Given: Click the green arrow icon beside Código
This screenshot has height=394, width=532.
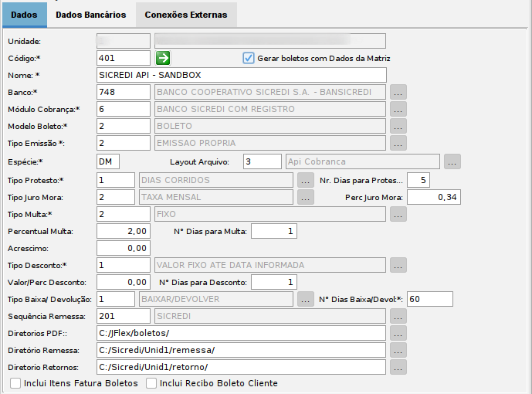Looking at the screenshot, I should [163, 58].
